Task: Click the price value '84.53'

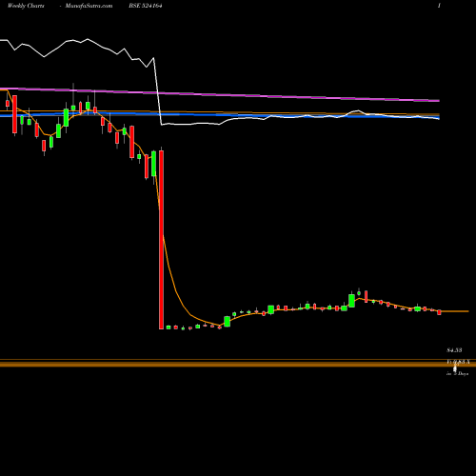Action: point(454,350)
